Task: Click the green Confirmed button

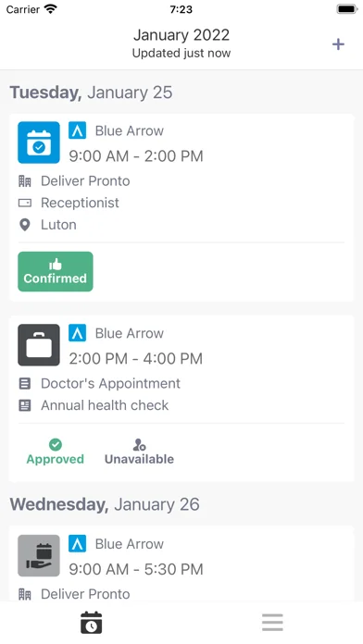Action: [55, 271]
